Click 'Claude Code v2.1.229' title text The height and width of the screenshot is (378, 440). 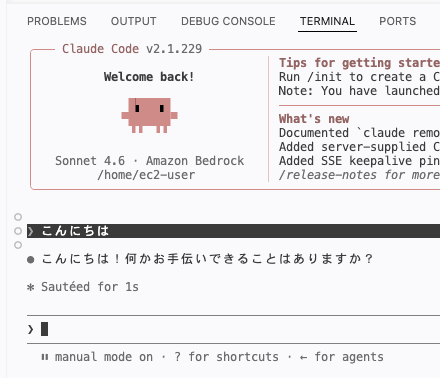pyautogui.click(x=132, y=49)
